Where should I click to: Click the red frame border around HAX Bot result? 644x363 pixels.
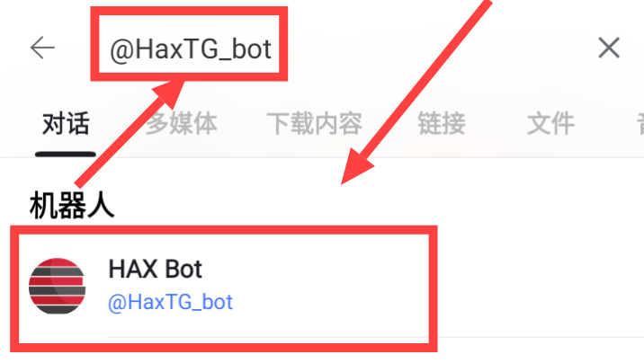pos(224,231)
